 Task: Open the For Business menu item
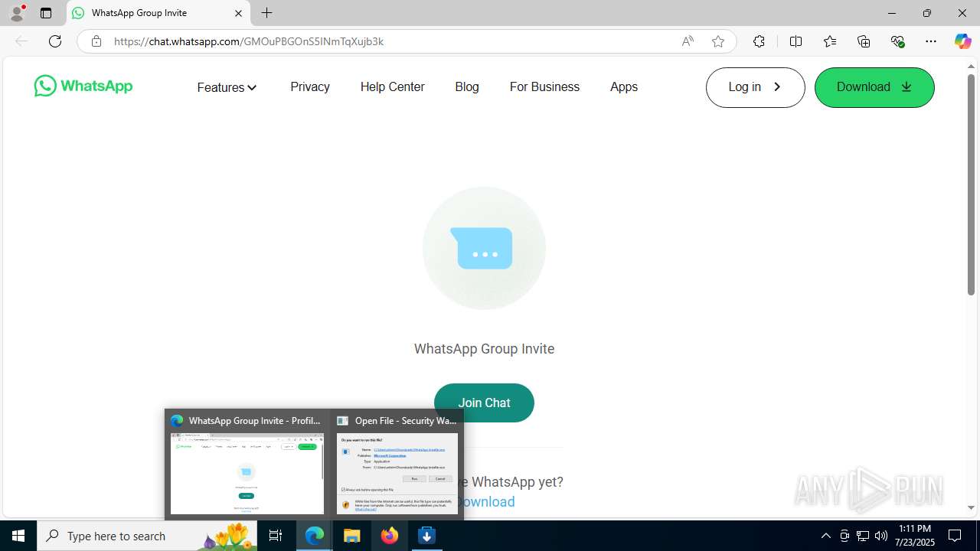[x=544, y=86]
